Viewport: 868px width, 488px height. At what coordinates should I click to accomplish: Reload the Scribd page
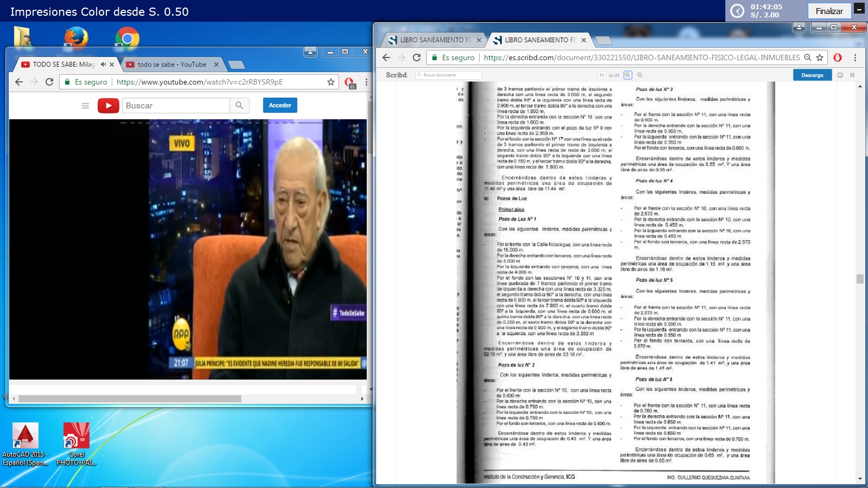pyautogui.click(x=417, y=57)
